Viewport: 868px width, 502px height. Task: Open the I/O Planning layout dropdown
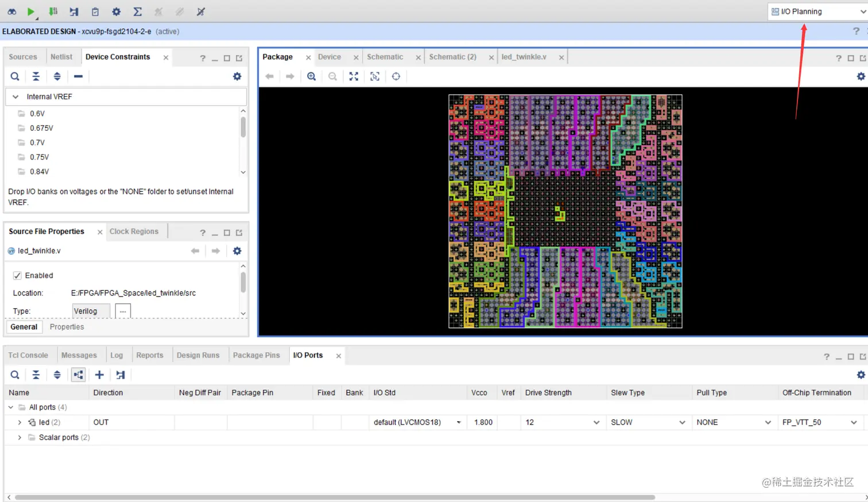pos(818,11)
